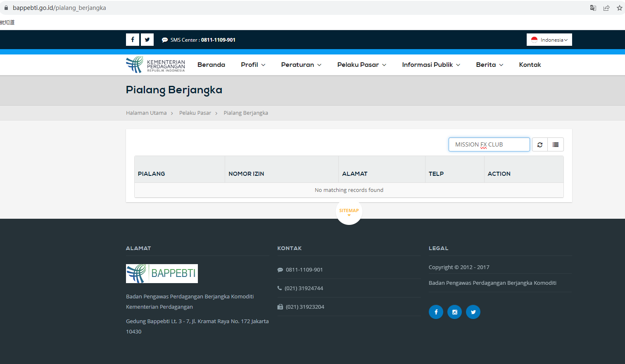
Task: Open footer Instagram circle icon
Action: (454, 312)
